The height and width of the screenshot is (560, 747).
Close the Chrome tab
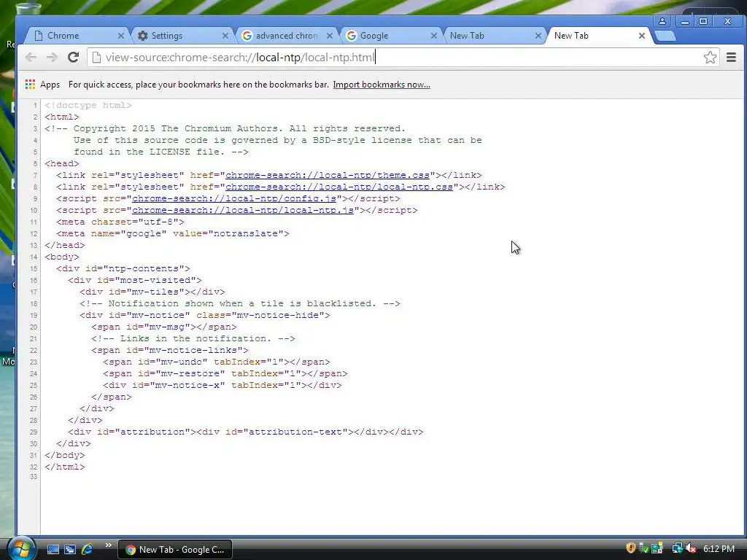[120, 36]
